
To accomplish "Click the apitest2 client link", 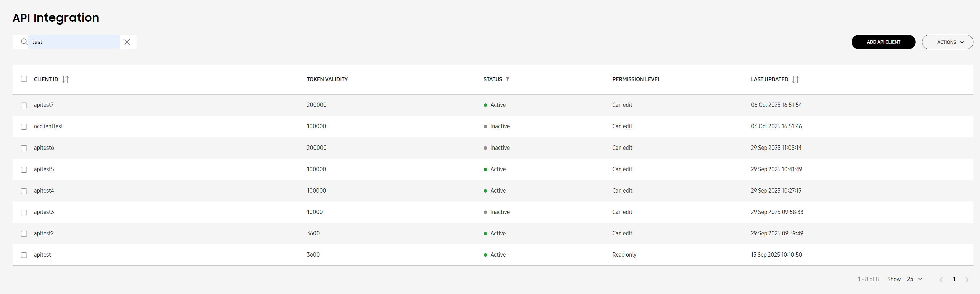I will [44, 233].
